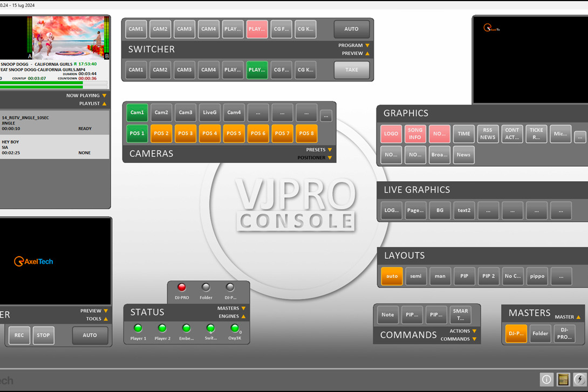Switch layout mode to semi
The image size is (588, 392).
[x=416, y=276]
